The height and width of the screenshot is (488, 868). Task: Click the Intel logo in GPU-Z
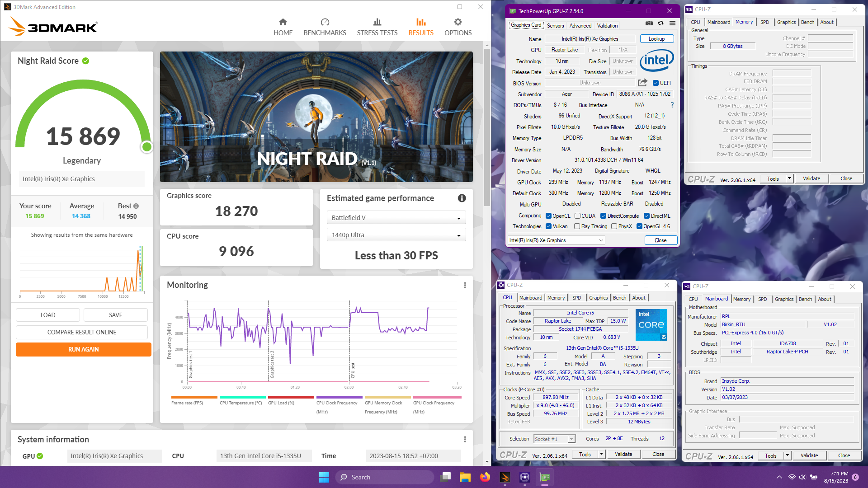pyautogui.click(x=656, y=60)
